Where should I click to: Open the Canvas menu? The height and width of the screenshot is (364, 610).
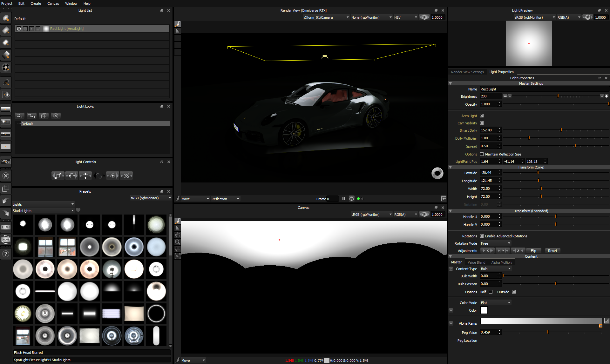tap(53, 3)
